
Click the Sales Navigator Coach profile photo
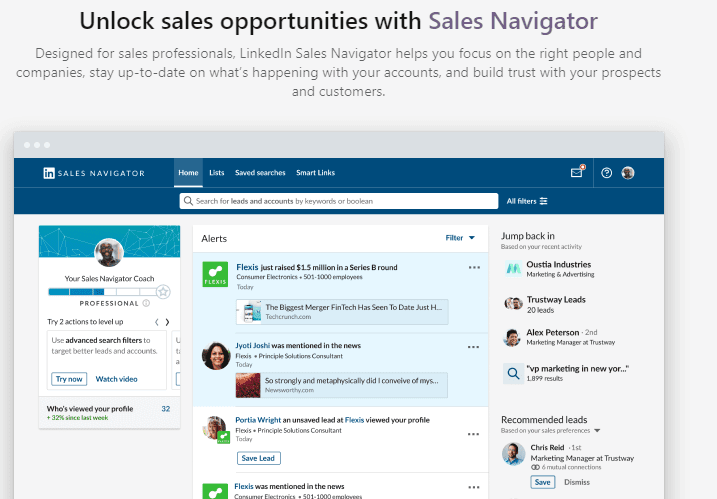pyautogui.click(x=109, y=252)
